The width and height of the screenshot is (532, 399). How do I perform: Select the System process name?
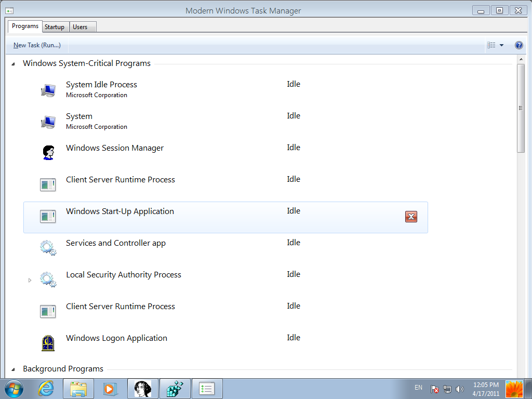coord(79,116)
